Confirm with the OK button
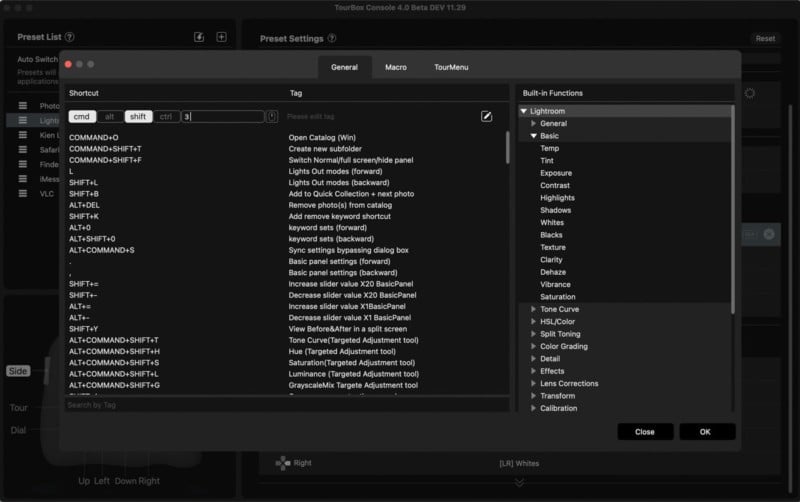Viewport: 800px width, 502px height. [x=707, y=432]
